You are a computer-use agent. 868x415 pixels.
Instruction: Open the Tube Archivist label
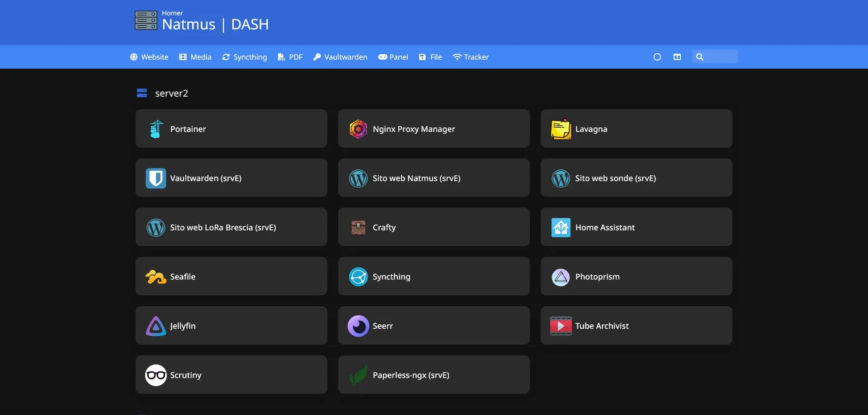tap(602, 326)
